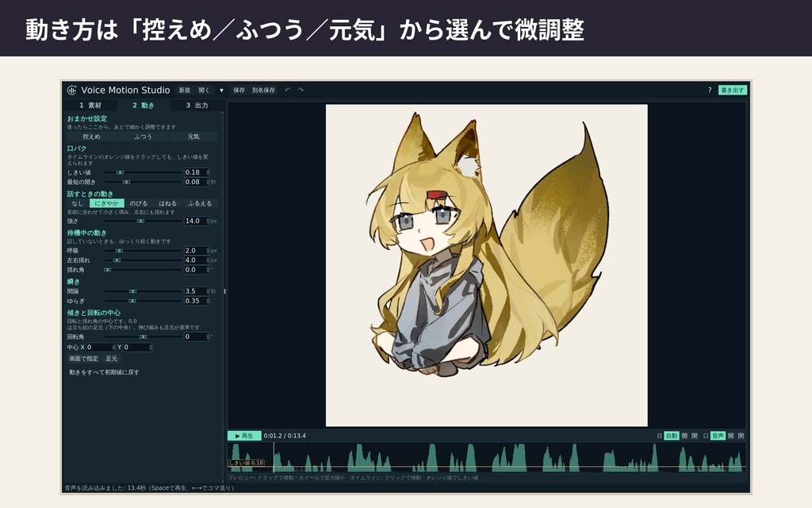
Task: Click the 最短の開き slider handle
Action: tap(126, 182)
